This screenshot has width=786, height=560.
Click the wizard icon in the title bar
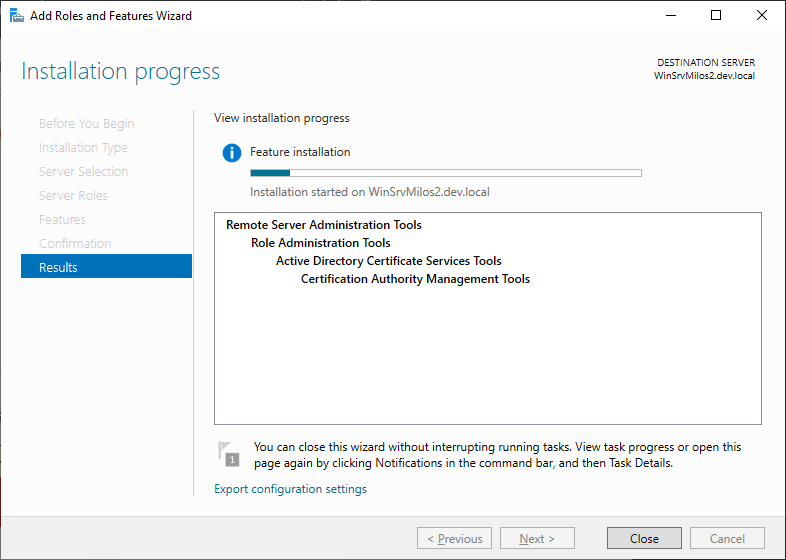[x=17, y=16]
